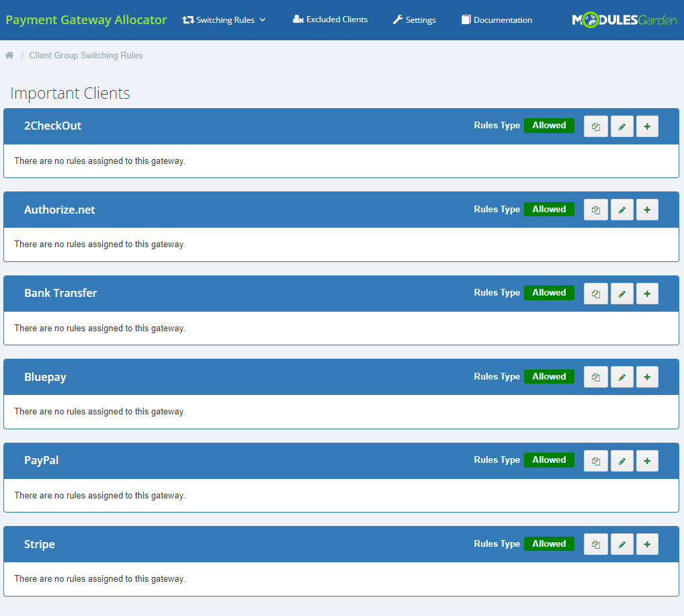Edit the PayPal gateway rules type
The image size is (684, 616).
[622, 461]
